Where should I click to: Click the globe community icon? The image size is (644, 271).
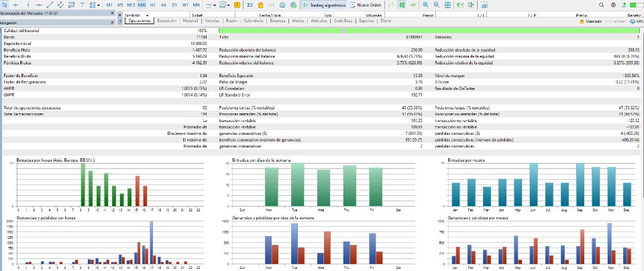[293, 5]
